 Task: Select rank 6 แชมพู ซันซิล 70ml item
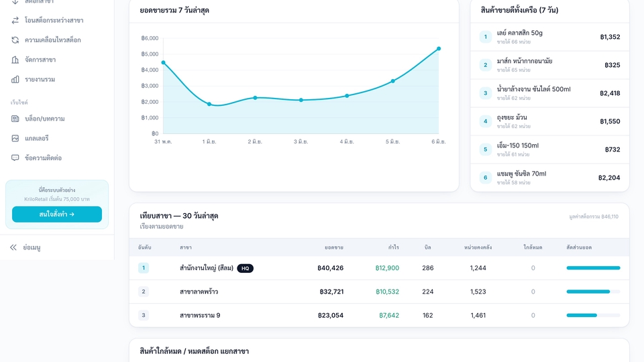(549, 178)
